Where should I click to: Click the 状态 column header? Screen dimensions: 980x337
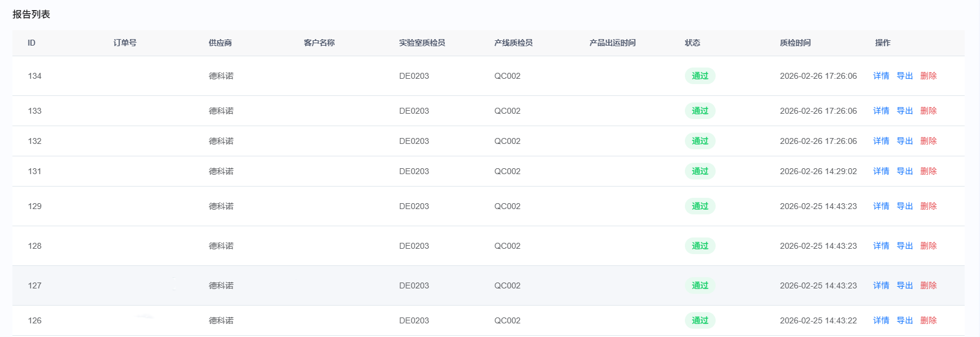[x=692, y=43]
